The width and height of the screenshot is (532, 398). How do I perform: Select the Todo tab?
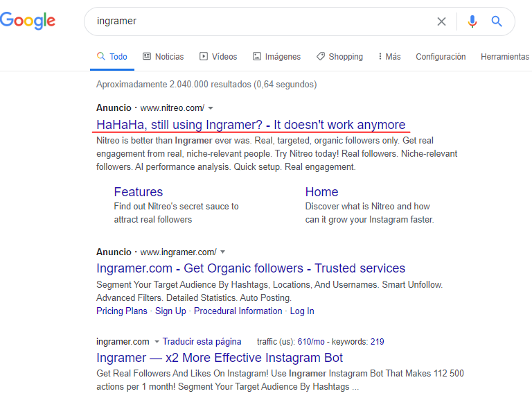pyautogui.click(x=112, y=57)
